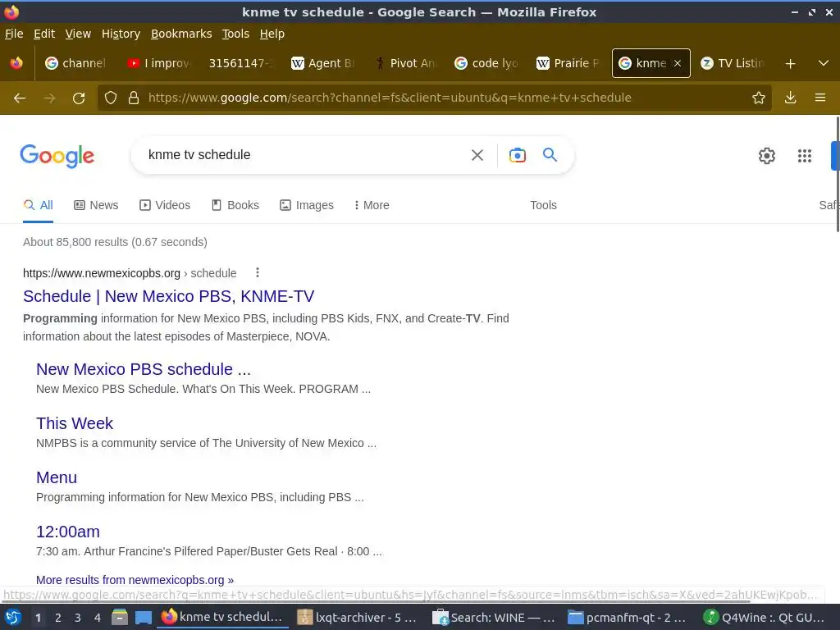The width and height of the screenshot is (840, 630).
Task: Click the forward navigation arrow
Action: [49, 98]
